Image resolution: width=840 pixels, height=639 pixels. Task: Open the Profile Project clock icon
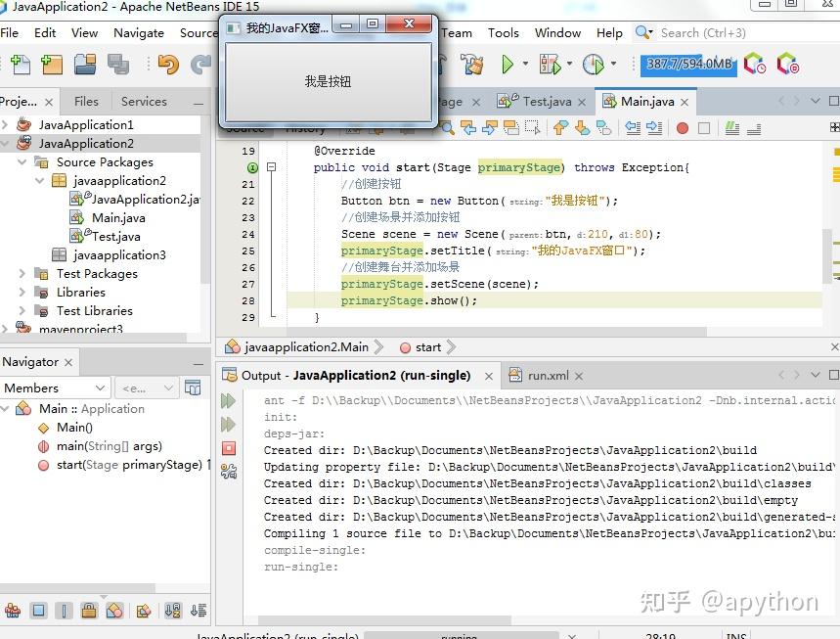[597, 63]
